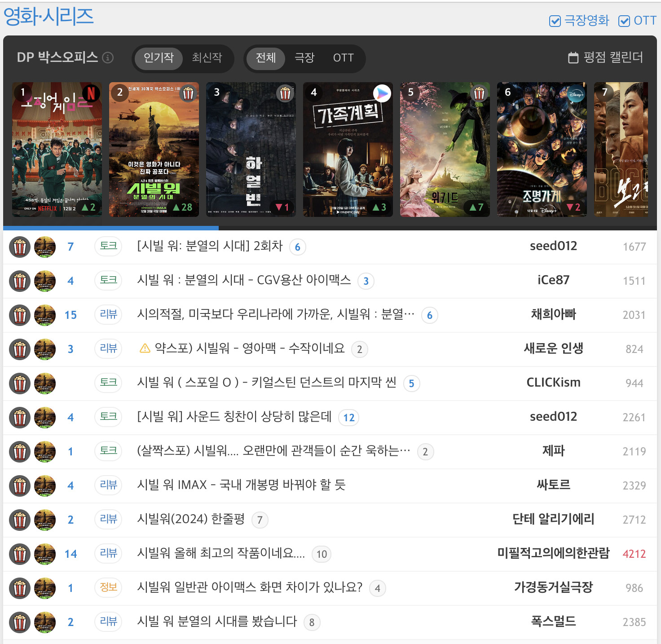This screenshot has width=661, height=644.
Task: Open author profile 단테 알리기에리
Action: coord(553,519)
